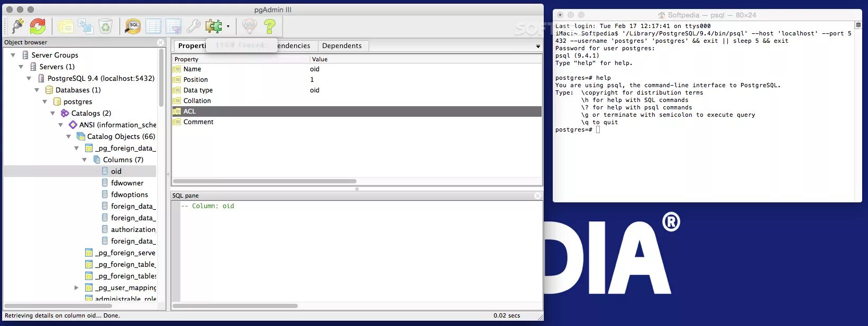Select the Name property row

pyautogui.click(x=357, y=69)
